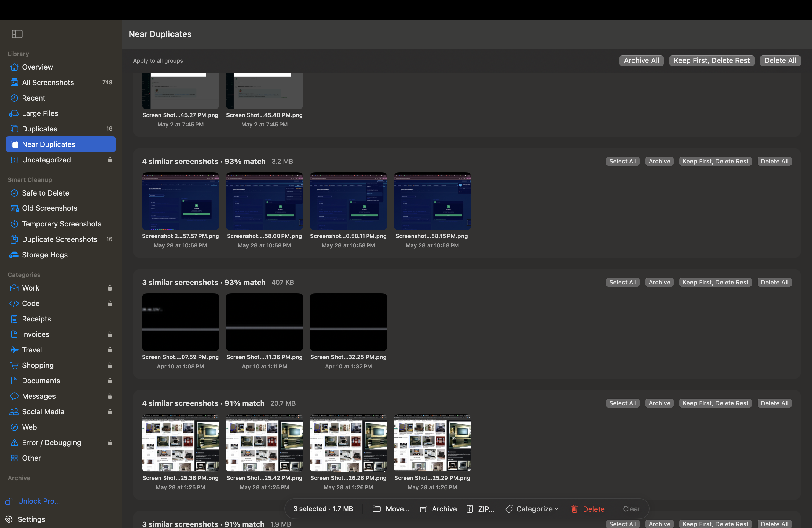Go to the Duplicates library section
Image resolution: width=812 pixels, height=528 pixels.
[x=61, y=129]
